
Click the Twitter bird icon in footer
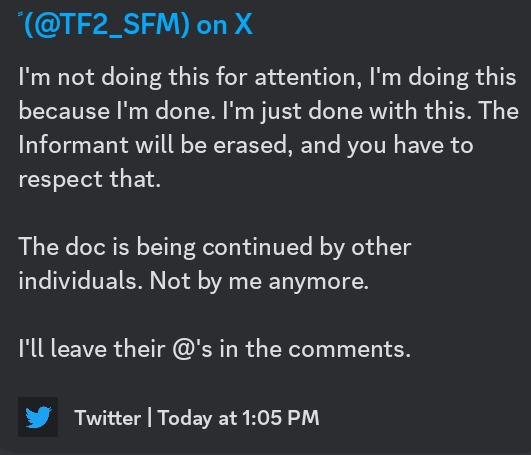pyautogui.click(x=38, y=417)
